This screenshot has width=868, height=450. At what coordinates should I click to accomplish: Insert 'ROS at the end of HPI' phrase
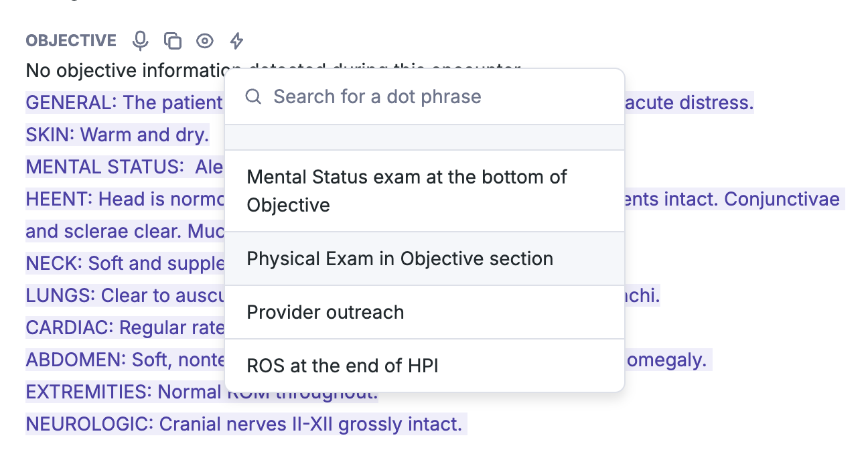pos(425,366)
